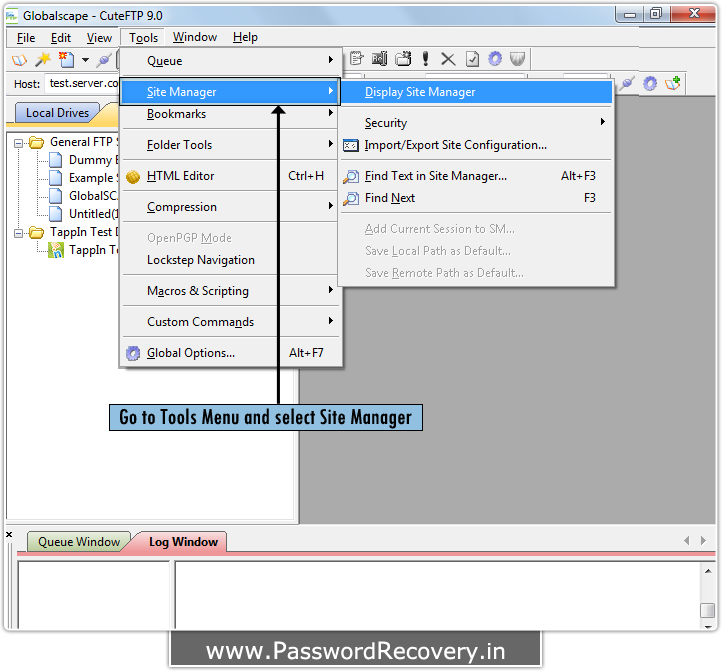Click the Quick Connect plug icon
722x671 pixels.
[x=627, y=83]
